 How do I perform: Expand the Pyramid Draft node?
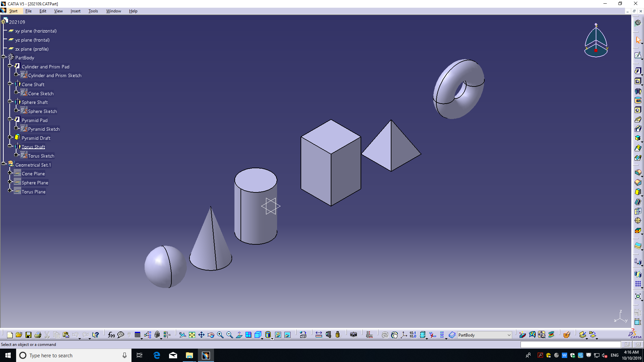(x=10, y=137)
